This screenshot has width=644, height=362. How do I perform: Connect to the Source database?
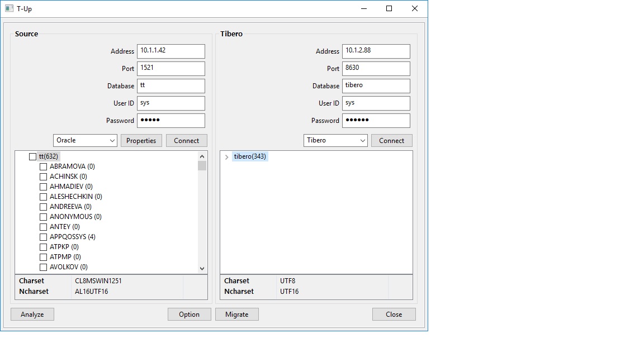click(187, 140)
